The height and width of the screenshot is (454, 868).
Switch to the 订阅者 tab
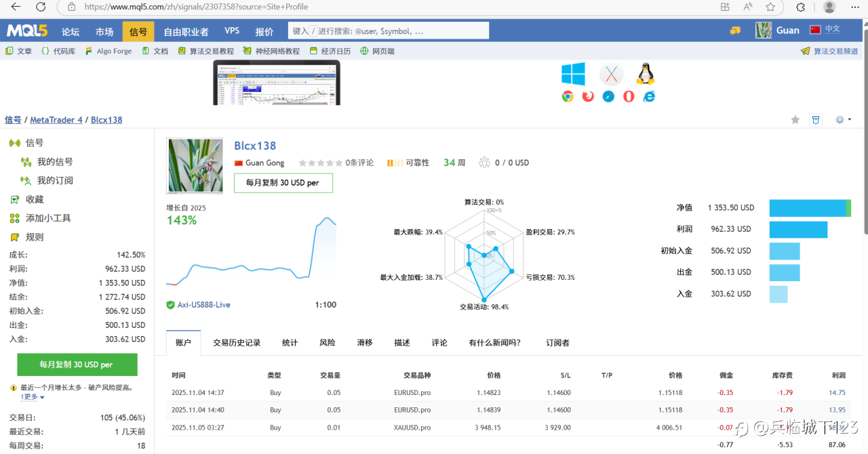click(558, 343)
